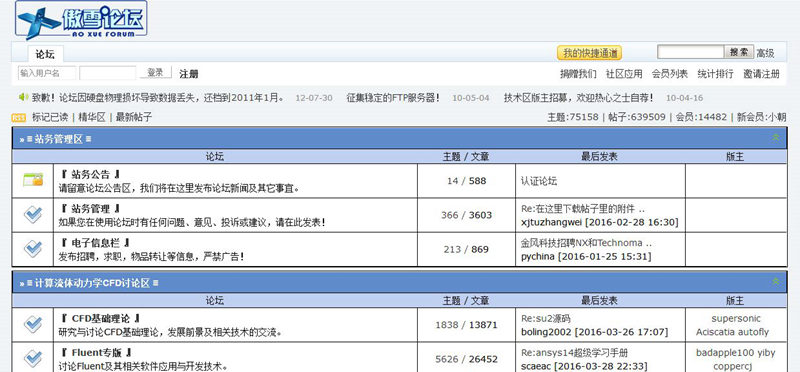
Task: Open user boling2002 profile
Action: [546, 332]
